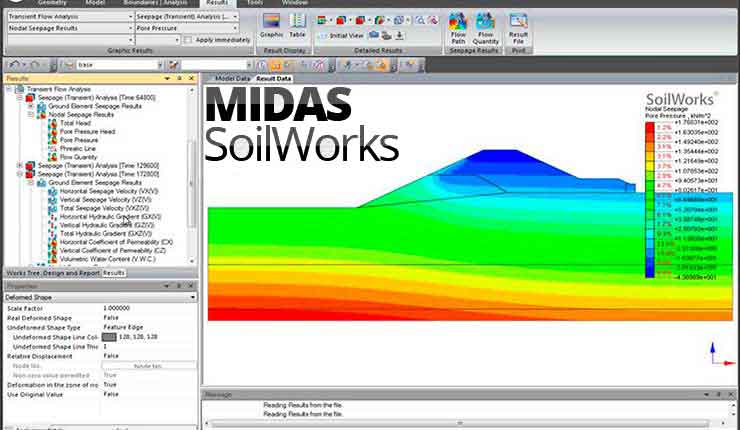Click the Total Head result icon
The height and width of the screenshot is (430, 740).
(x=52, y=123)
